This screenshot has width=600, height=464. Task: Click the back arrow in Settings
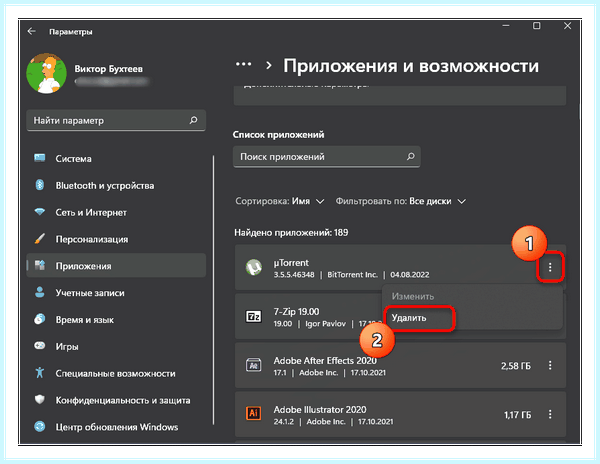31,31
